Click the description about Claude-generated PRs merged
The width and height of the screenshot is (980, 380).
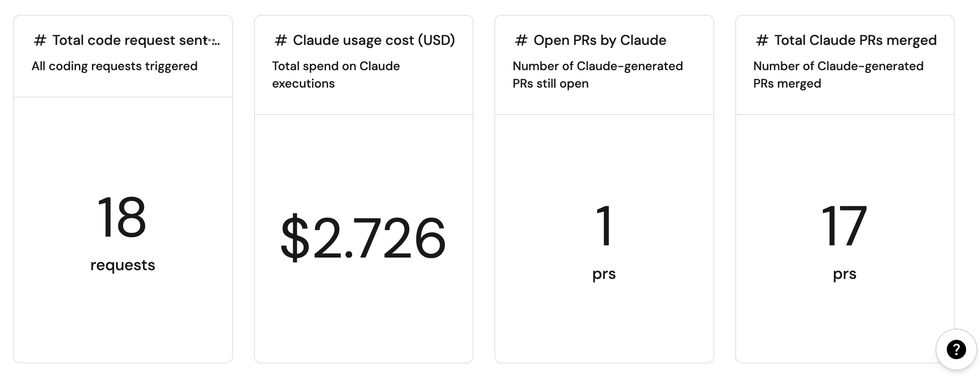(x=838, y=75)
